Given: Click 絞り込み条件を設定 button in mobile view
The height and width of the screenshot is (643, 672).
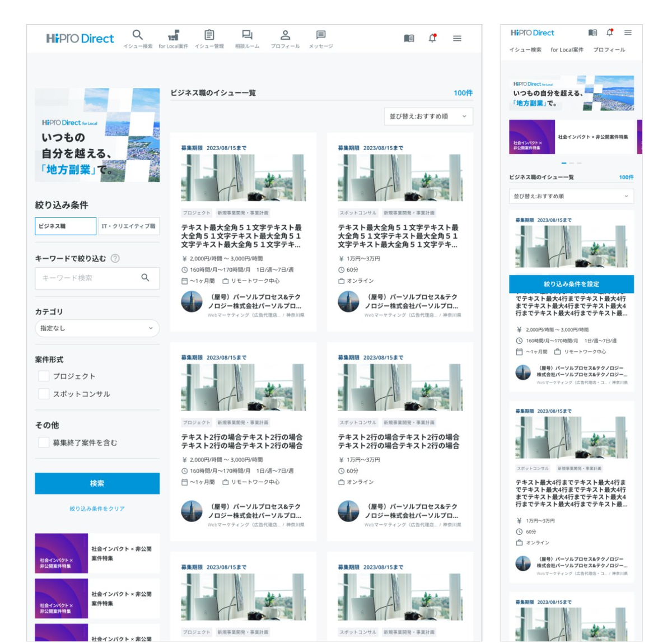Looking at the screenshot, I should click(x=571, y=284).
